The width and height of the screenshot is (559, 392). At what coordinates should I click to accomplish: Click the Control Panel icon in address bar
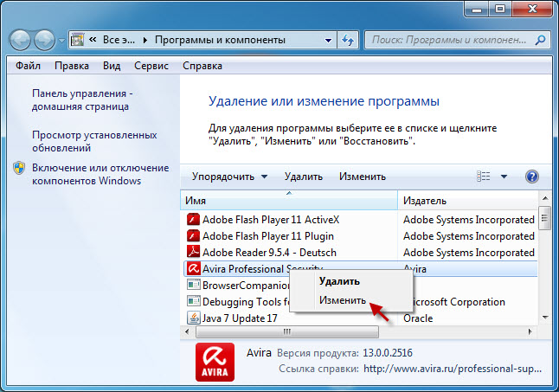click(x=77, y=40)
